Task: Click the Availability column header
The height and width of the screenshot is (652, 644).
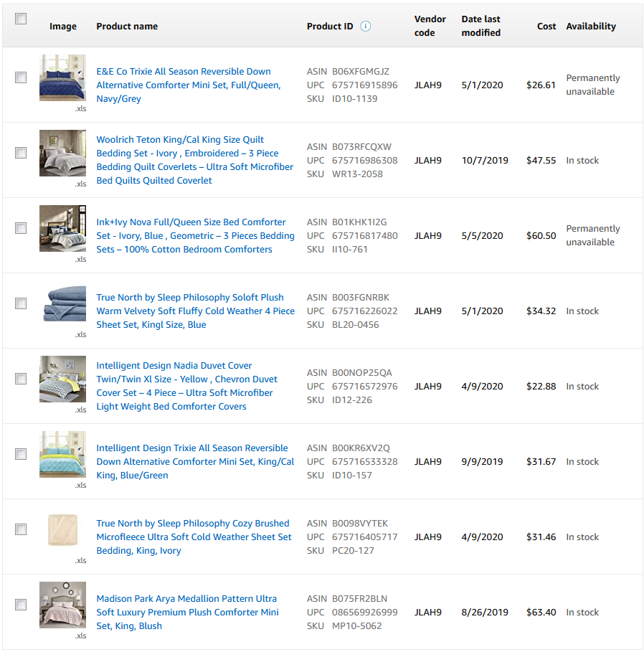Action: 591,27
